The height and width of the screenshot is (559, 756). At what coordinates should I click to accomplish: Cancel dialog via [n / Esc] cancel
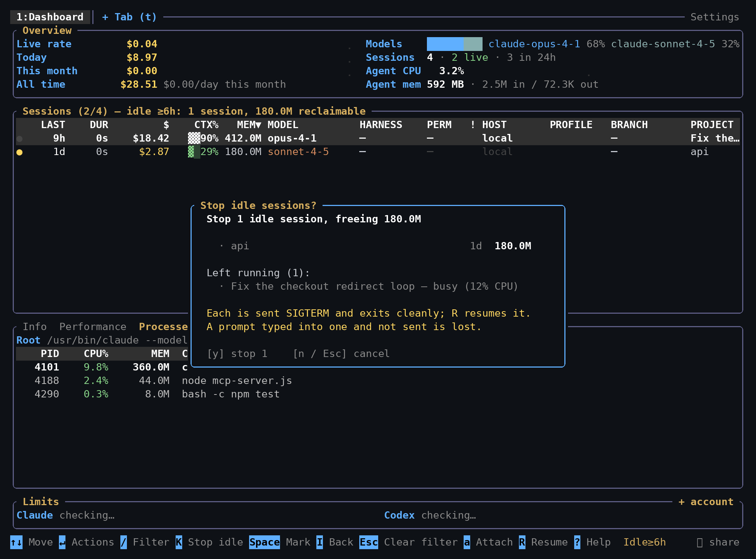(341, 353)
